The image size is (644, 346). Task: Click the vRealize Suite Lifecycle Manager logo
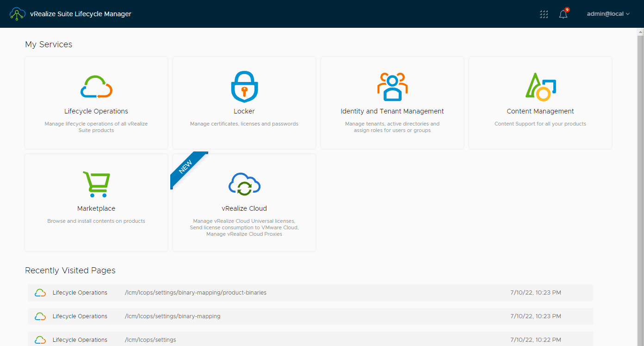coord(18,14)
